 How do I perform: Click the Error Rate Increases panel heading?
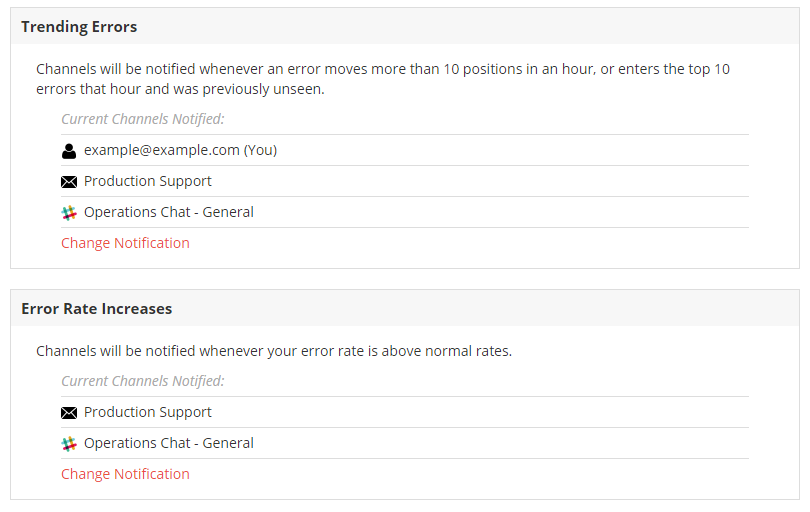point(97,309)
